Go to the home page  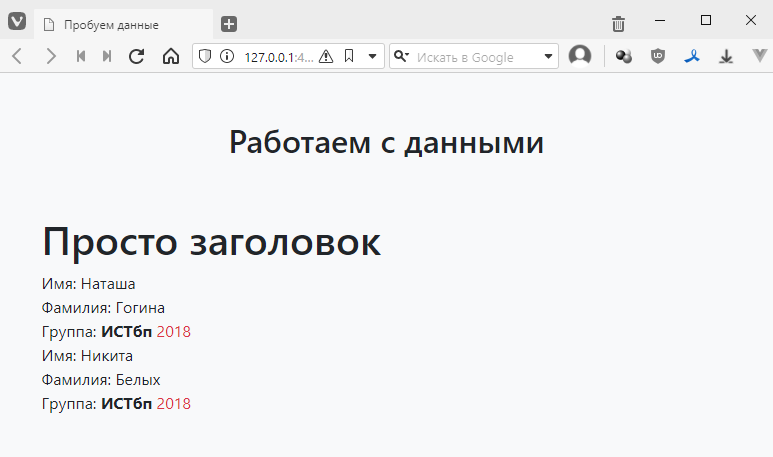click(x=170, y=57)
